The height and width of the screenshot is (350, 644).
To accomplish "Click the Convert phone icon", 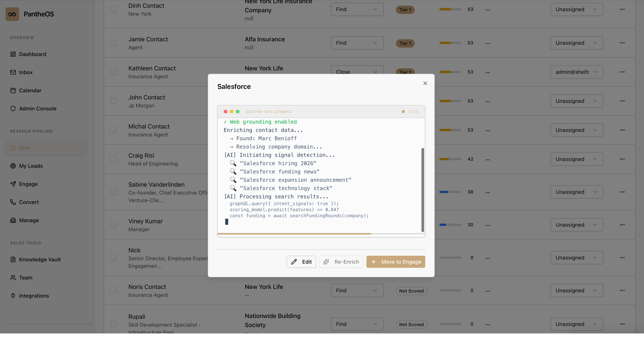I will (13, 202).
